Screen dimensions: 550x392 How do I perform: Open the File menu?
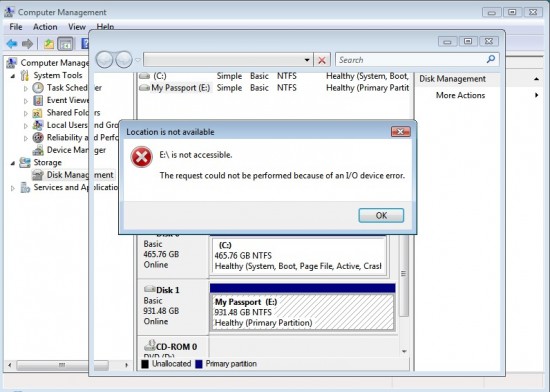(x=16, y=27)
